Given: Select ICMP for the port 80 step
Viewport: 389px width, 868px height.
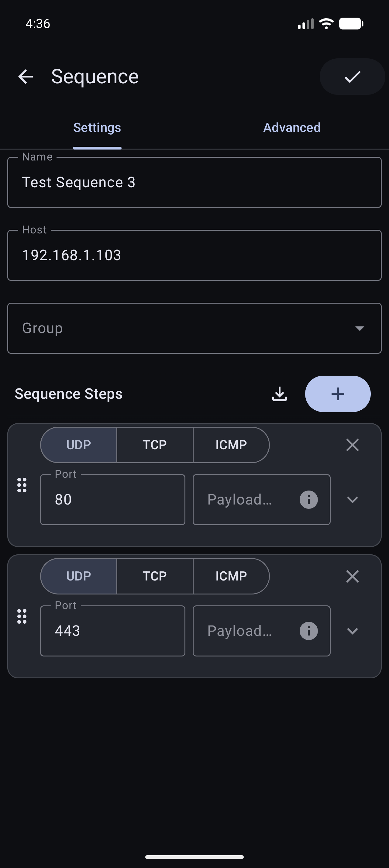Looking at the screenshot, I should coord(231,445).
